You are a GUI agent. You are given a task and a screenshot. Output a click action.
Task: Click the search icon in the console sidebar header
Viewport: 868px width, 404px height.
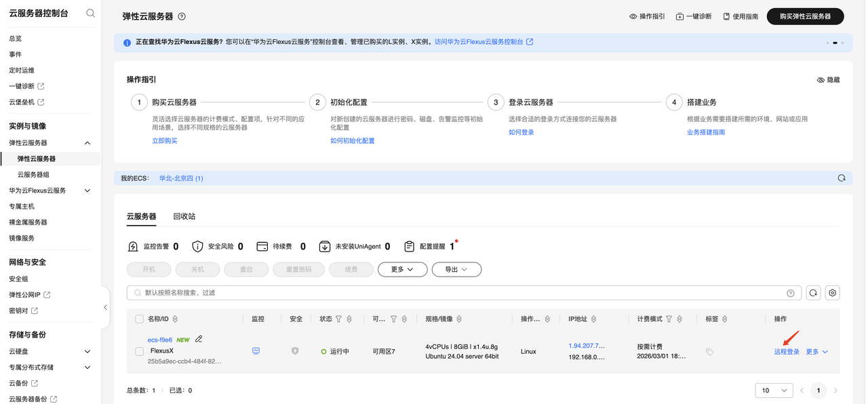(90, 12)
